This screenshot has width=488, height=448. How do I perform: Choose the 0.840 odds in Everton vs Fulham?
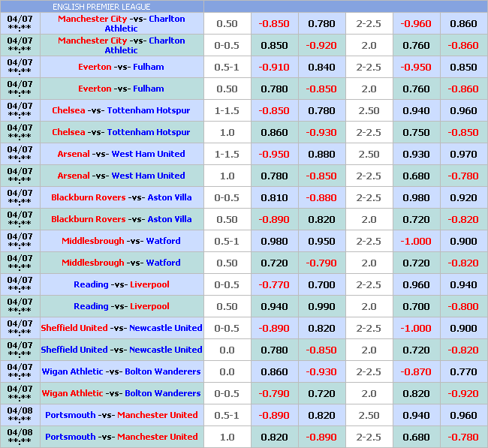point(321,67)
